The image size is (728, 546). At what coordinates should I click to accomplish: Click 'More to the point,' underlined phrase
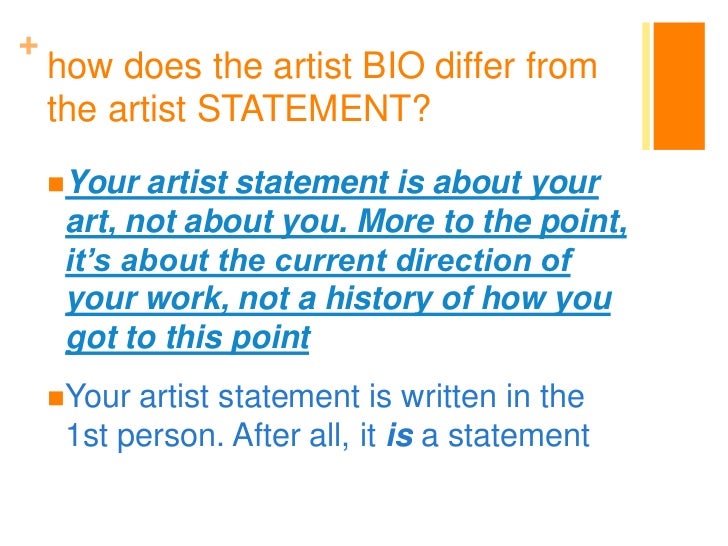pyautogui.click(x=492, y=221)
